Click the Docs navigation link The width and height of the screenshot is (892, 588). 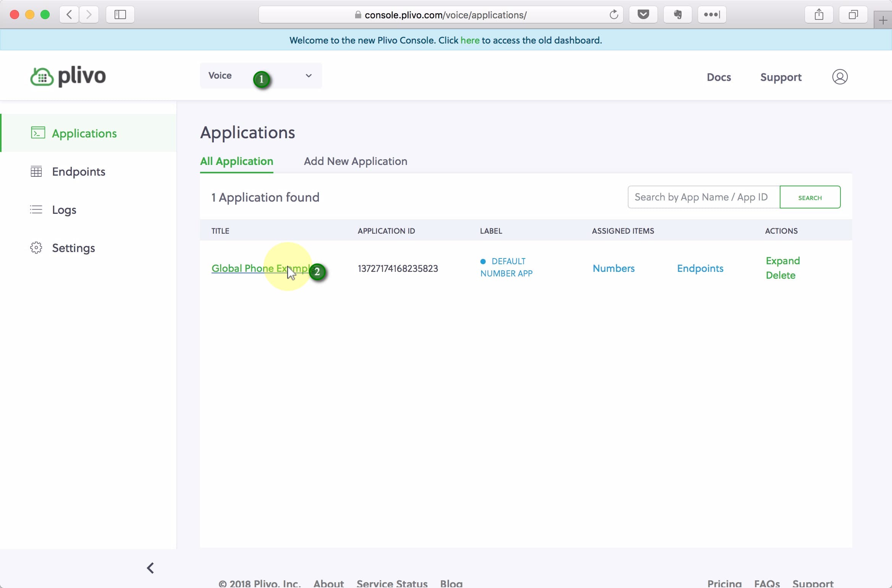coord(719,78)
